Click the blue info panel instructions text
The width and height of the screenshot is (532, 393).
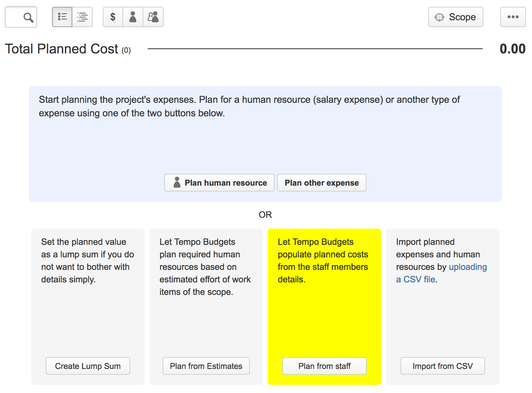[x=249, y=106]
